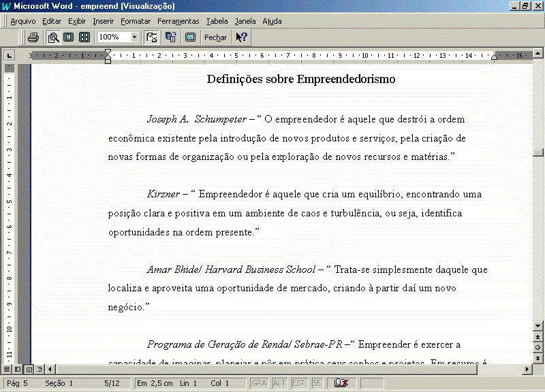The height and width of the screenshot is (392, 545).
Task: Switch to Page Layout view button
Action: point(29,370)
